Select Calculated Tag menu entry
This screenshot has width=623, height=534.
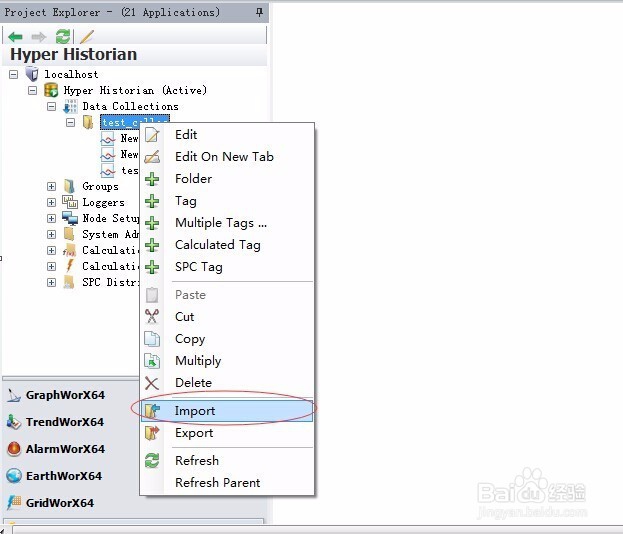coord(227,245)
